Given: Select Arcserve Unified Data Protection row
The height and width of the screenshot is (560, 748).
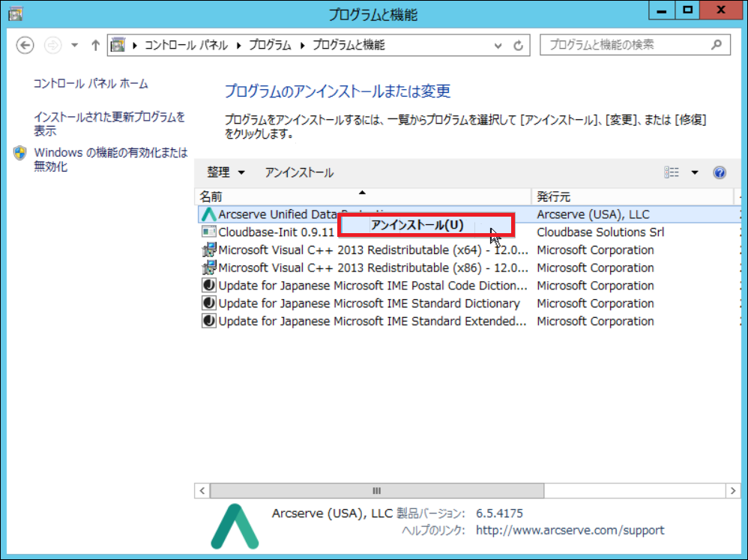Looking at the screenshot, I should click(469, 214).
